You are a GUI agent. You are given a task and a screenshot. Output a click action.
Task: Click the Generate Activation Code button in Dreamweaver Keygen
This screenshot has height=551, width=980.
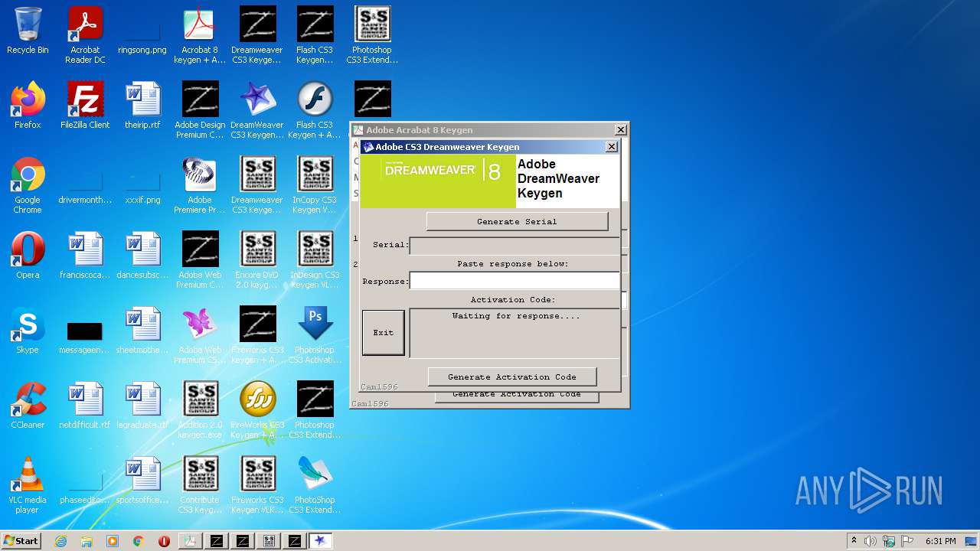[x=511, y=377]
